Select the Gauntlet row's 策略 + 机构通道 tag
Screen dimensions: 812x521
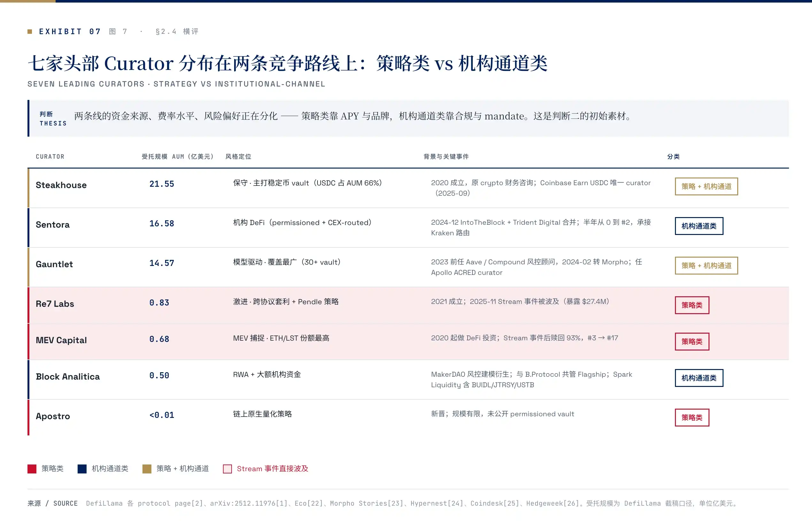point(706,266)
